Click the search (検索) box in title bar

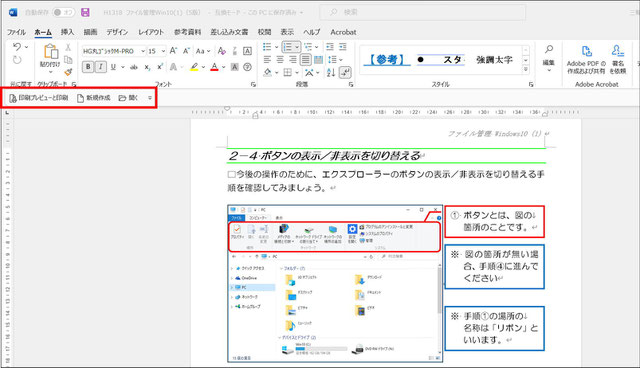coord(422,12)
